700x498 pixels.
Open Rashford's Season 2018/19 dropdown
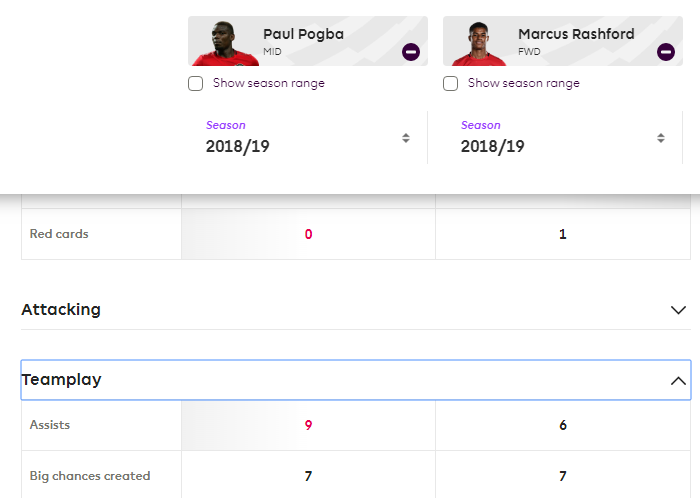[562, 137]
